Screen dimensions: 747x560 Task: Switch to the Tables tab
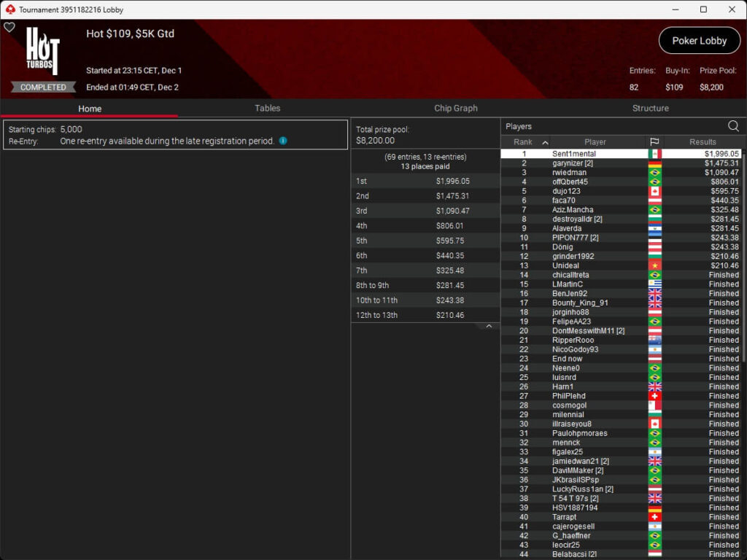tap(267, 108)
